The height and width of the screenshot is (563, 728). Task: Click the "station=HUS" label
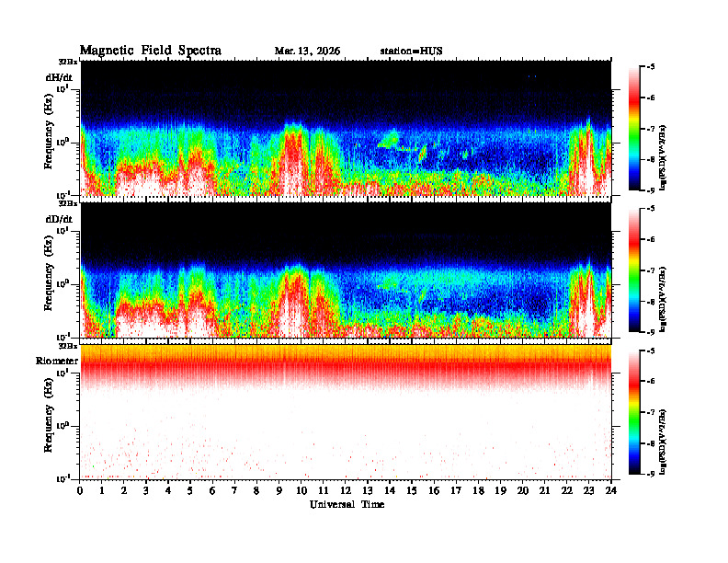(x=411, y=52)
